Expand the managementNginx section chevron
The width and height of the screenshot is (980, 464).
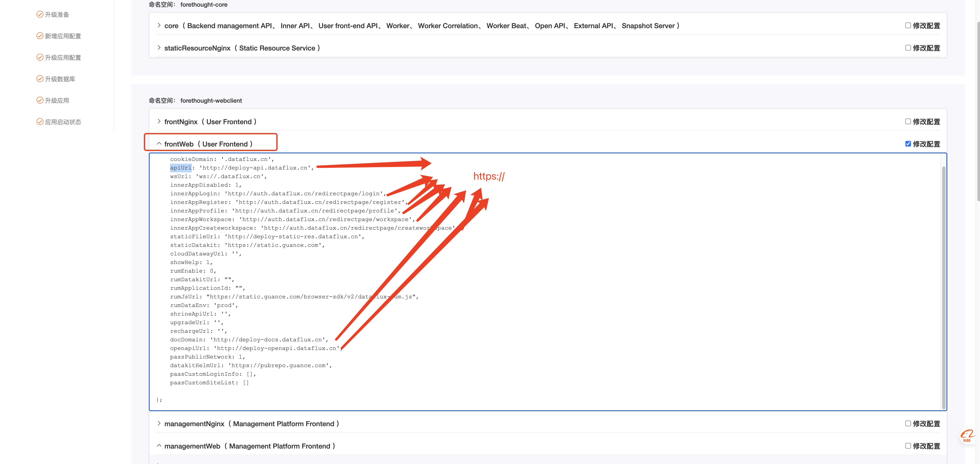(x=159, y=423)
